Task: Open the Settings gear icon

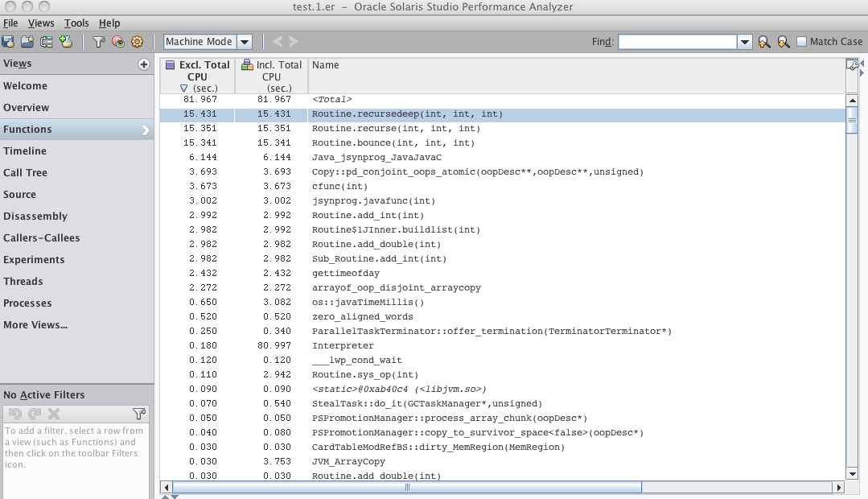Action: tap(138, 42)
